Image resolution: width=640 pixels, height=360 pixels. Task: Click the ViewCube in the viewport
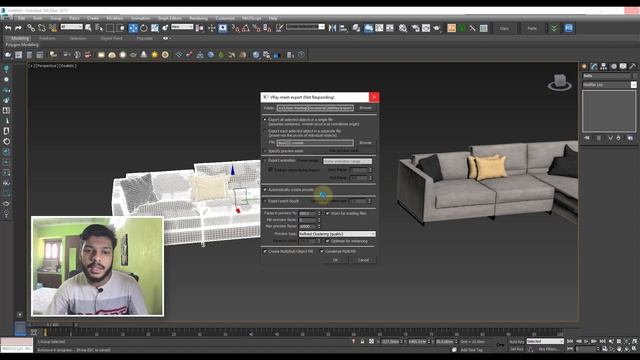pos(559,82)
